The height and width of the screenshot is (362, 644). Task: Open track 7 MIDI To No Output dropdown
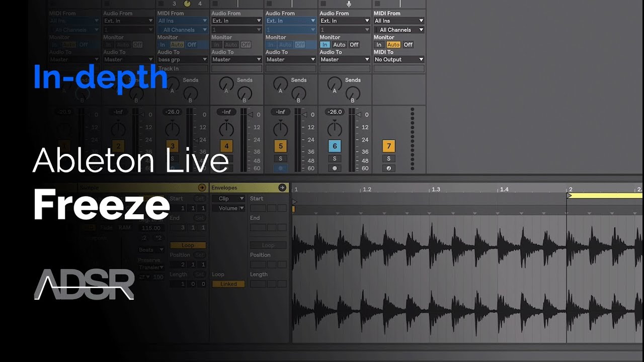pos(399,59)
